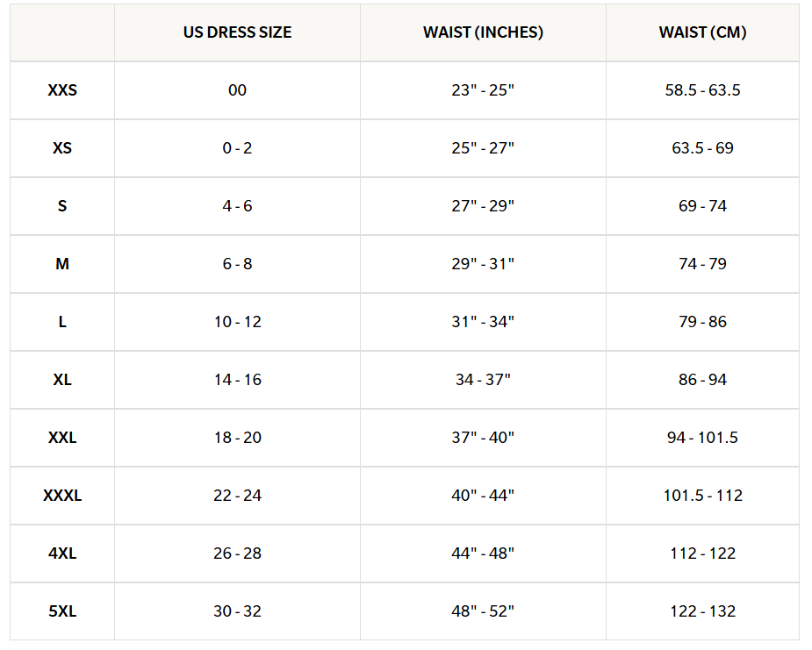Click the S size row label
Viewport: 812px width, 650px height.
(62, 206)
